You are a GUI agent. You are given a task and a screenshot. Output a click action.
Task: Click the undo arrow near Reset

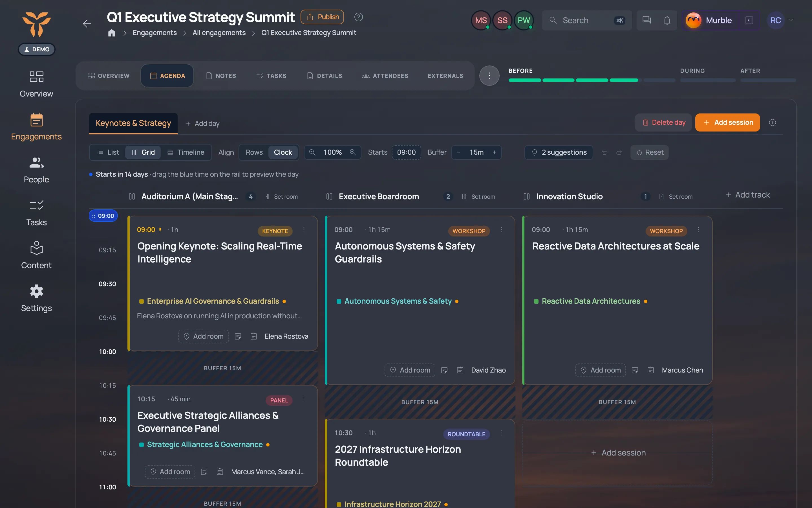coord(605,152)
